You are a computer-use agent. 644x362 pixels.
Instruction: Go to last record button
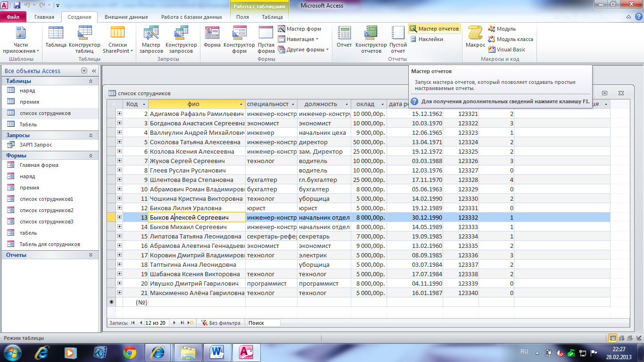[x=182, y=323]
